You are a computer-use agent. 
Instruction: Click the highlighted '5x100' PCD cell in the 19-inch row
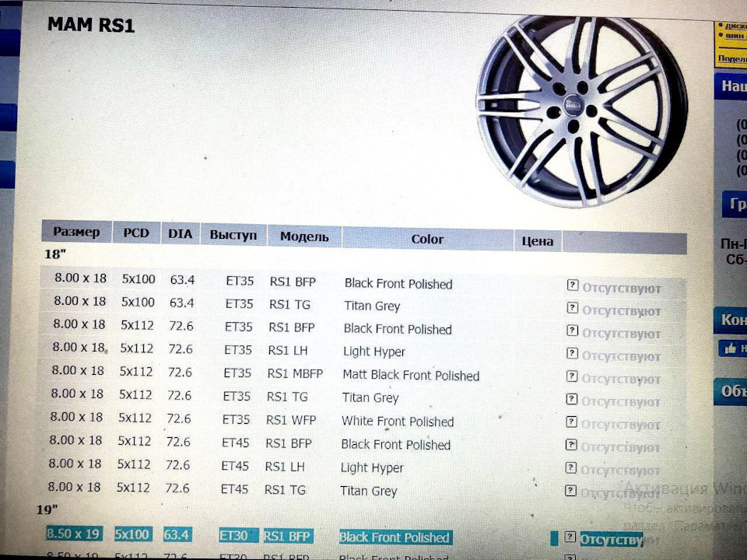click(x=133, y=534)
